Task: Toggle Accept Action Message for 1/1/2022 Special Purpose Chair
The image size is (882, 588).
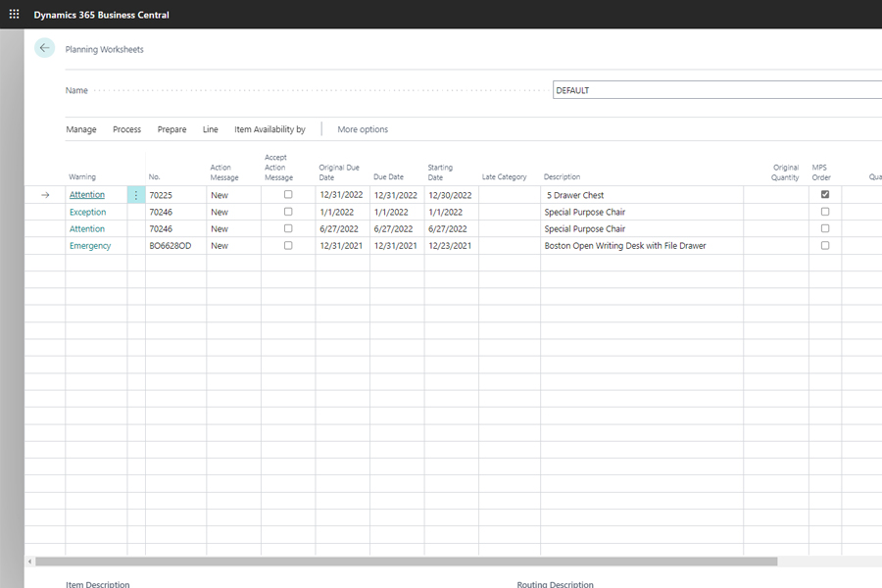Action: (288, 212)
